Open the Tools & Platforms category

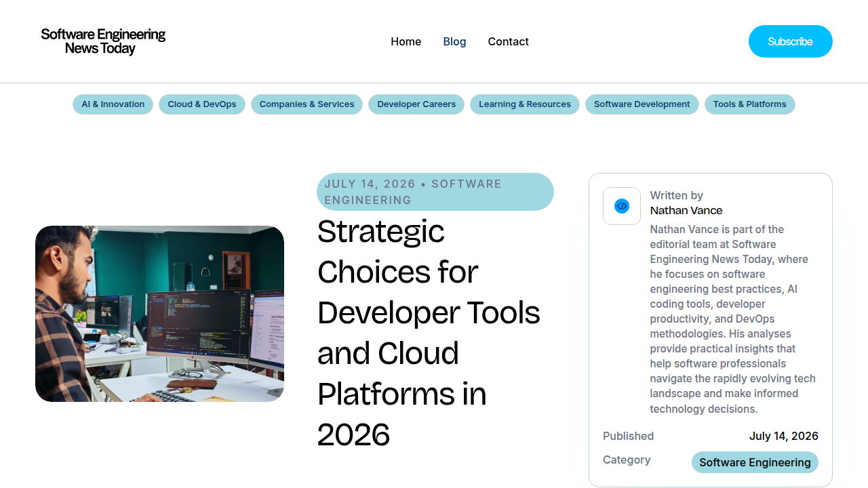[749, 104]
